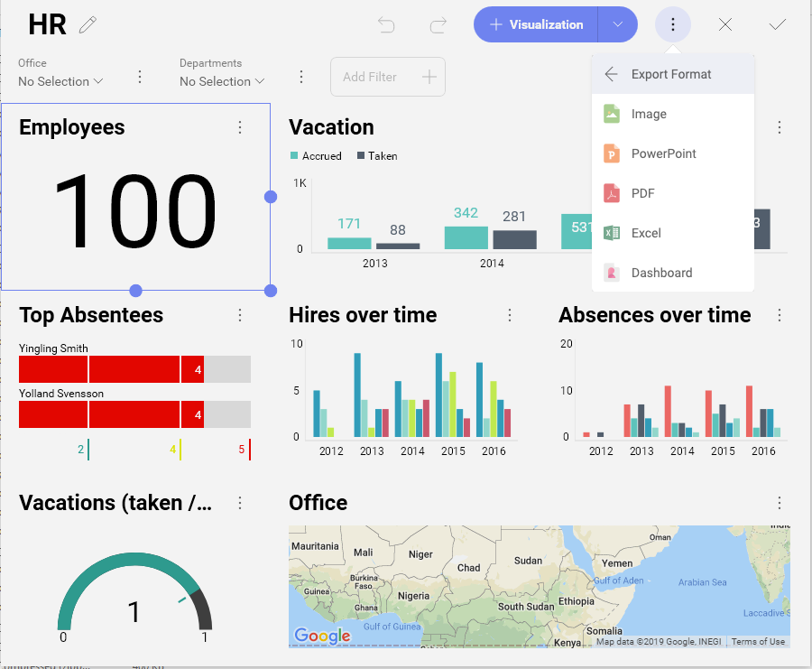Viewport: 812px width, 669px height.
Task: Expand the Departments filter selection dropdown
Action: click(x=222, y=81)
